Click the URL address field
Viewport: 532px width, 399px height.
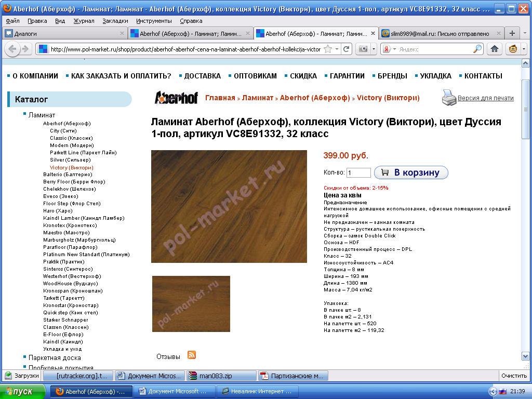(x=185, y=49)
